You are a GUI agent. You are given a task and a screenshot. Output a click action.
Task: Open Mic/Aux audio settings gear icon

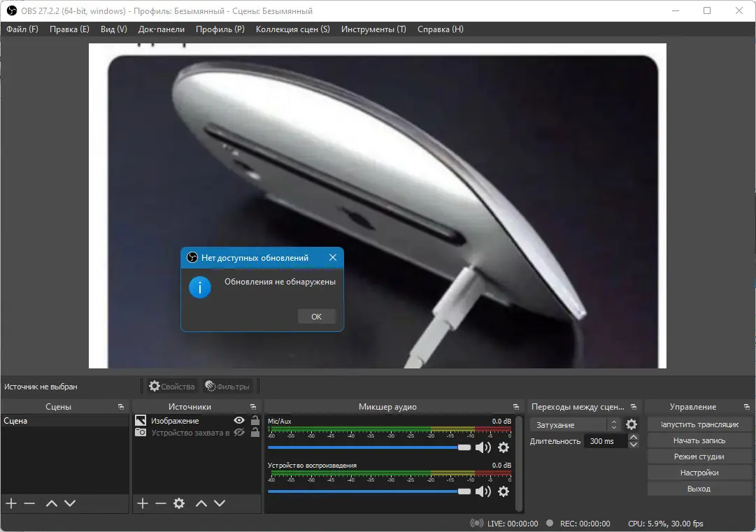click(x=504, y=447)
